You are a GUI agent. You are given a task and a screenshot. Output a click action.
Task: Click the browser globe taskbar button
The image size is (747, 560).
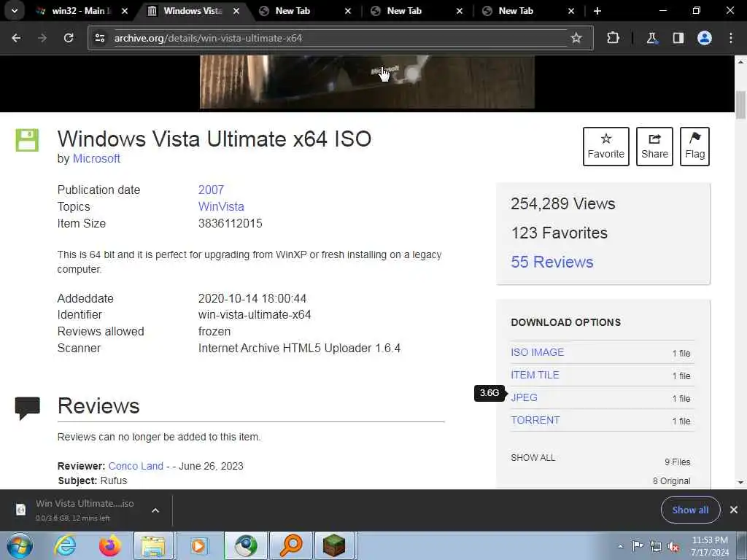pos(245,545)
